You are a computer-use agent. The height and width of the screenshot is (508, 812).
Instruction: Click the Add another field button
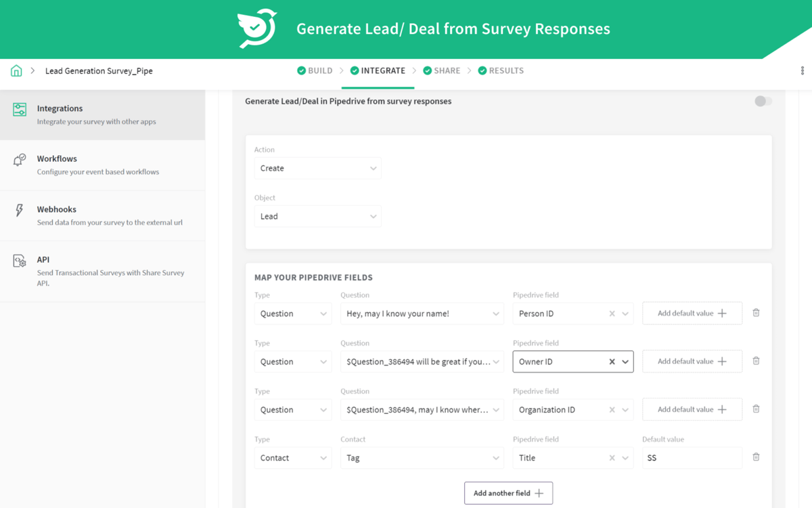click(x=508, y=492)
